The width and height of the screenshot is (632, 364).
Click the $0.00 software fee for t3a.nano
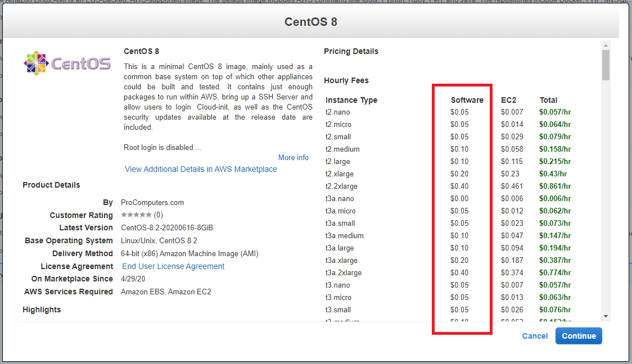pos(459,198)
